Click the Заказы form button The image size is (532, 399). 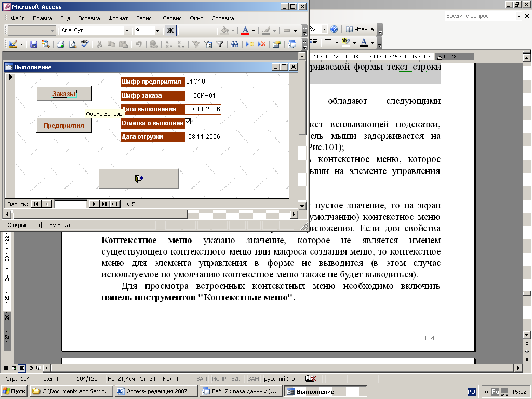click(64, 94)
